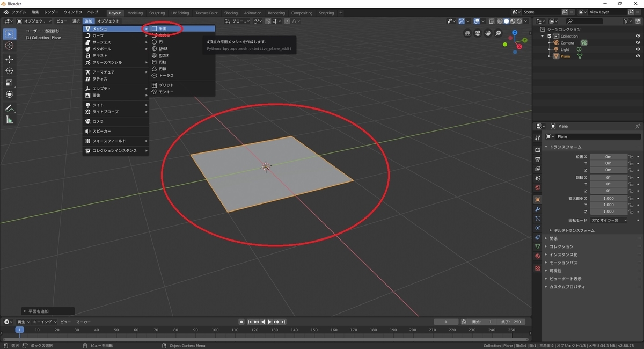Toggle the perspective/orthographic grid icon

click(467, 33)
